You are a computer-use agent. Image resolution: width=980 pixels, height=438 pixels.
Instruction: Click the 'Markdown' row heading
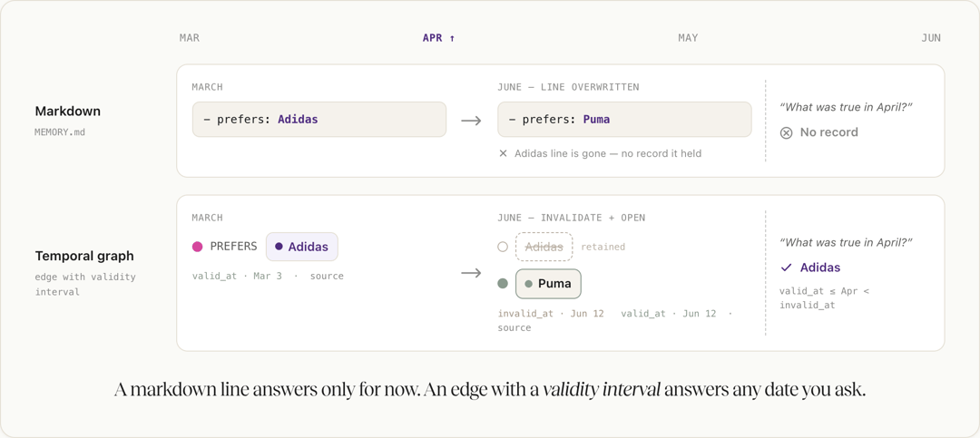[x=67, y=112]
